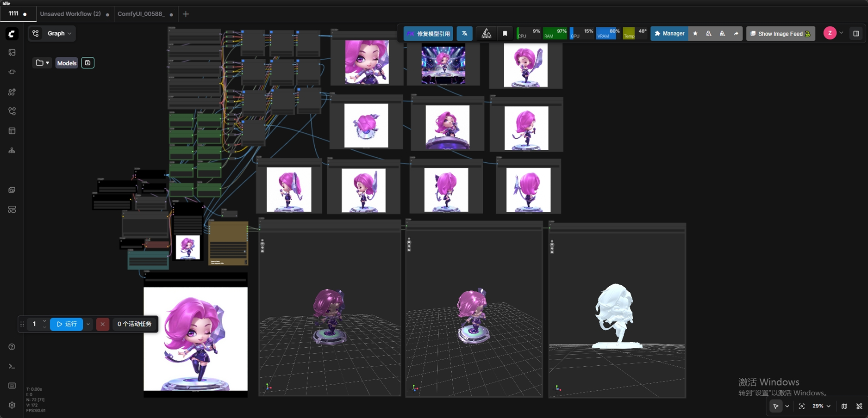Click the large pink-haired character preview image
The image size is (868, 418).
(195, 338)
